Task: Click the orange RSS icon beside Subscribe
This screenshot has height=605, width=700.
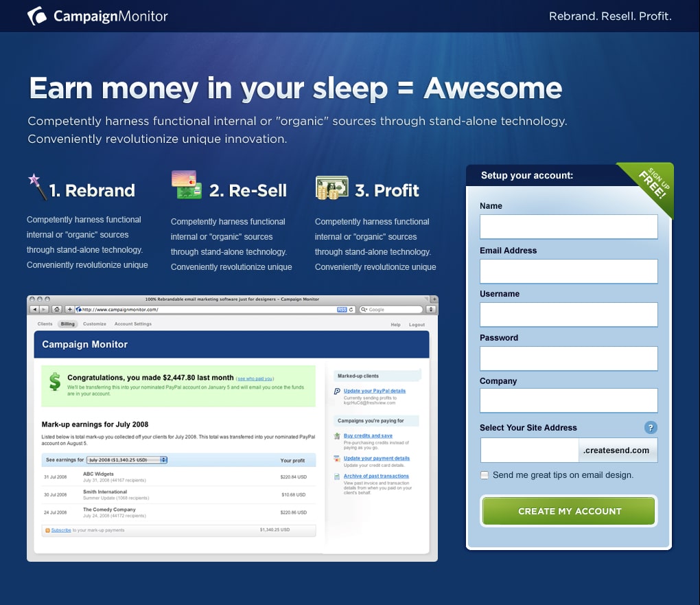Action: point(47,530)
